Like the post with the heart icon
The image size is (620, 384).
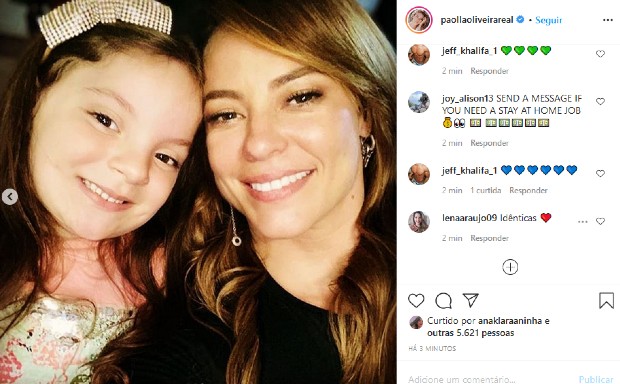[416, 301]
